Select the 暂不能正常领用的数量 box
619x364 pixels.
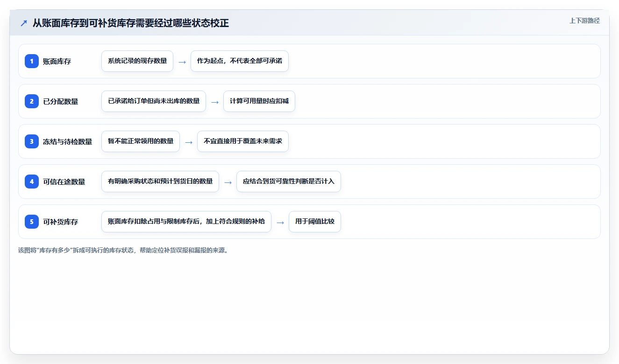pyautogui.click(x=141, y=141)
